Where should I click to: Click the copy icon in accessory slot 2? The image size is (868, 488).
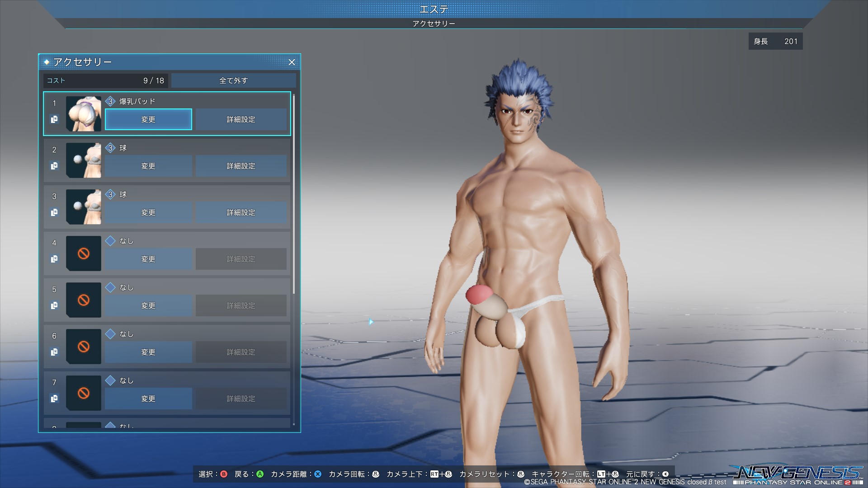coord(54,166)
